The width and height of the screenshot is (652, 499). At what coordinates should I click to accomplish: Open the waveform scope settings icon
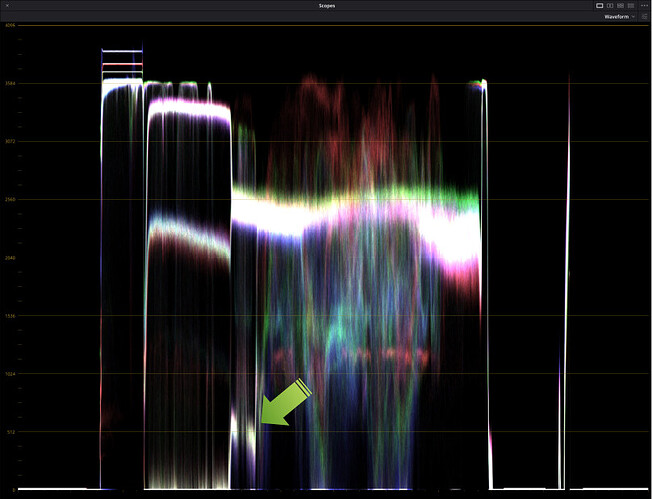click(643, 17)
